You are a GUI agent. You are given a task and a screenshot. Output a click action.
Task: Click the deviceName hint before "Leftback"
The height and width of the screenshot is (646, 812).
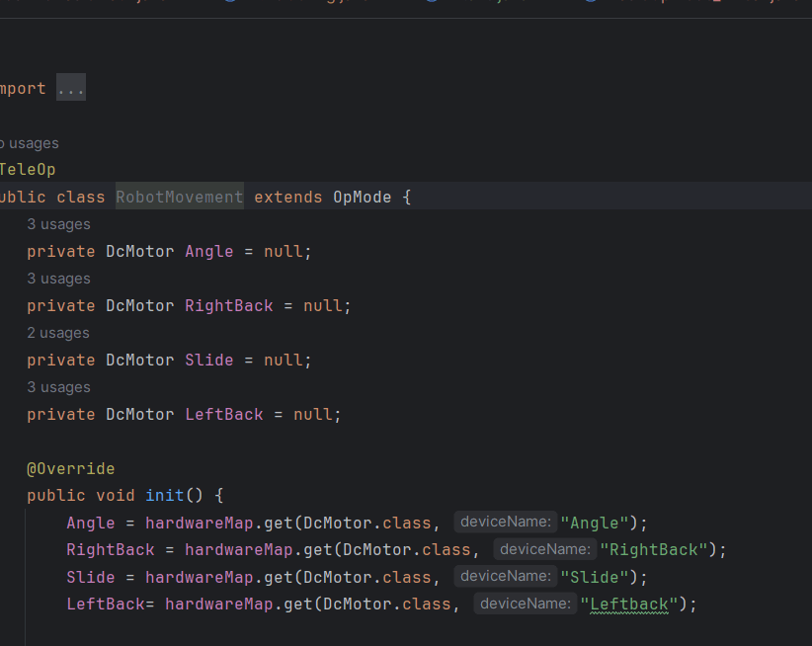coord(525,604)
